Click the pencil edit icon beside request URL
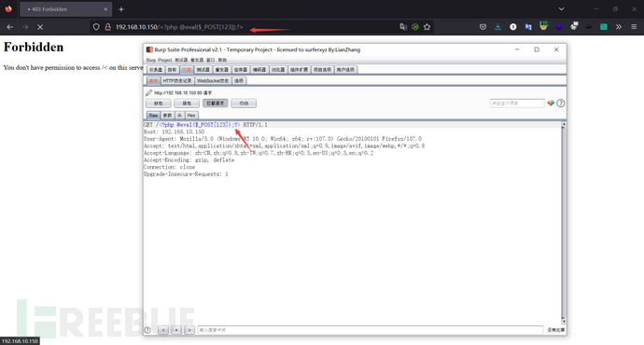This screenshot has height=345, width=644. click(x=148, y=92)
